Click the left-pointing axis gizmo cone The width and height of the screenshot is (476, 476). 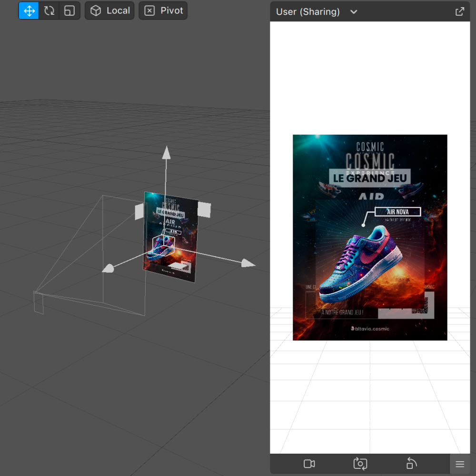[108, 268]
